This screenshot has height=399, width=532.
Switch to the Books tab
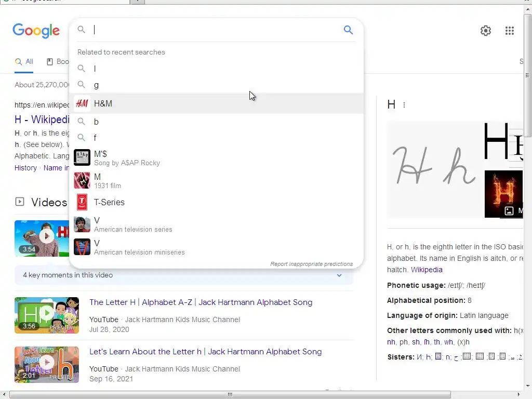click(58, 62)
